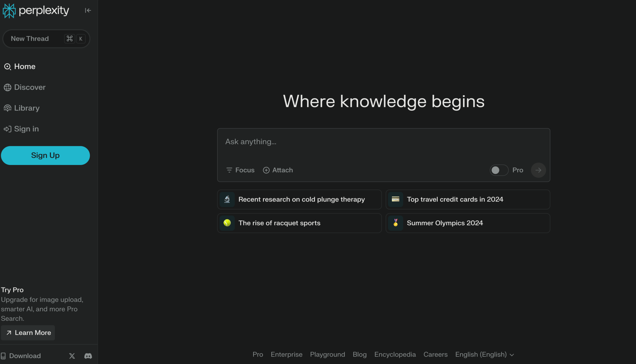Click the Sign Up button
The image size is (636, 364).
[45, 156]
